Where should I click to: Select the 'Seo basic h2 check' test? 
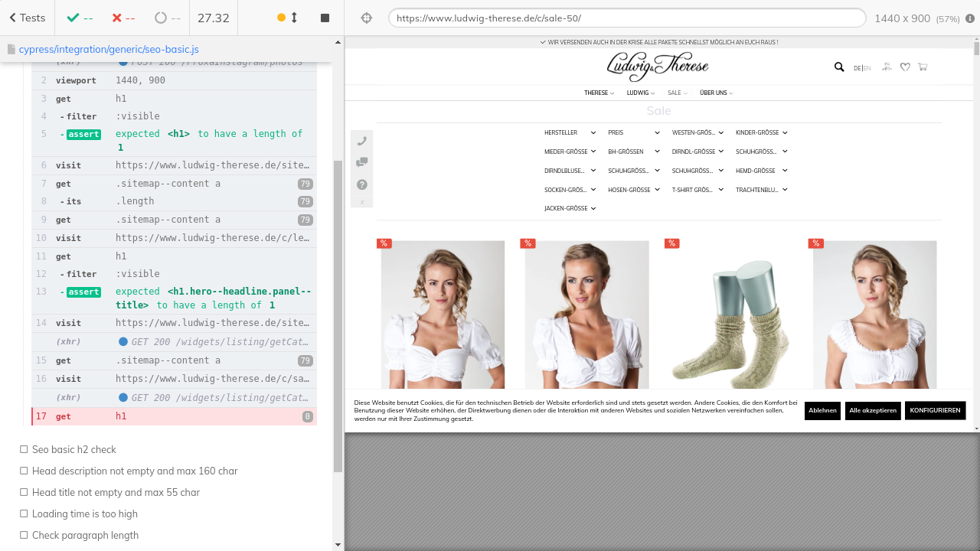coord(74,449)
